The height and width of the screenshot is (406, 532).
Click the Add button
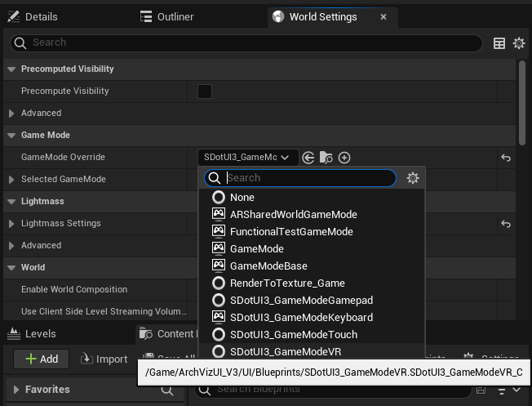(x=42, y=359)
